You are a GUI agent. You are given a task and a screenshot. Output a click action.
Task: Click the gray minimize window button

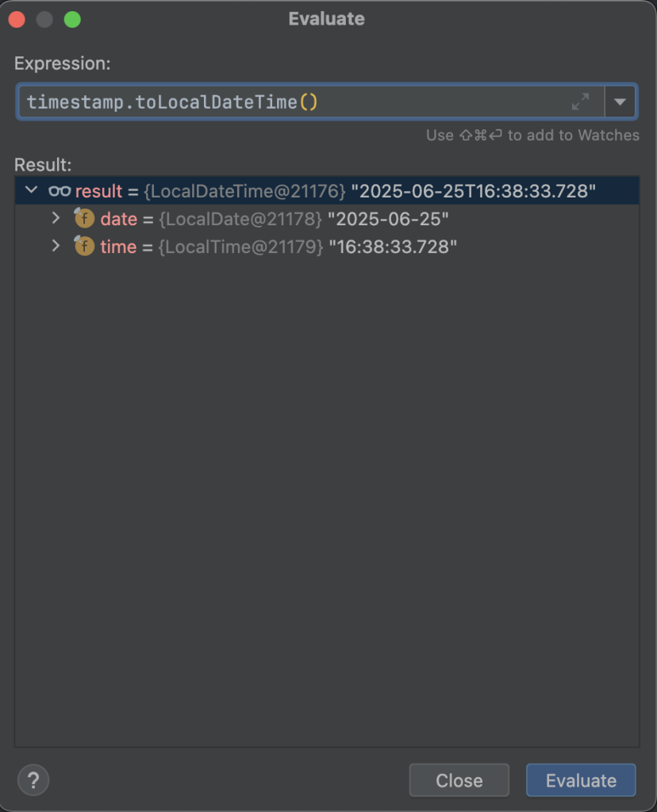(44, 20)
